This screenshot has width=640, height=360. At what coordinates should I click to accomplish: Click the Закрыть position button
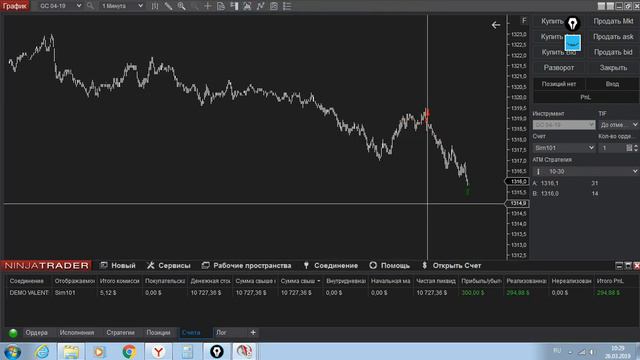point(613,68)
